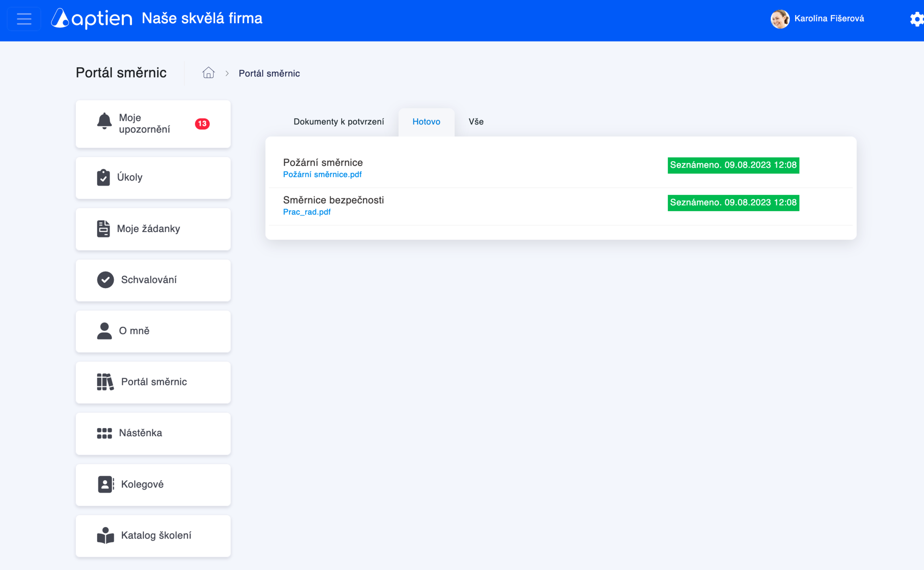The height and width of the screenshot is (570, 924).
Task: Click the Portál směrnic breadcrumb link
Action: click(269, 73)
